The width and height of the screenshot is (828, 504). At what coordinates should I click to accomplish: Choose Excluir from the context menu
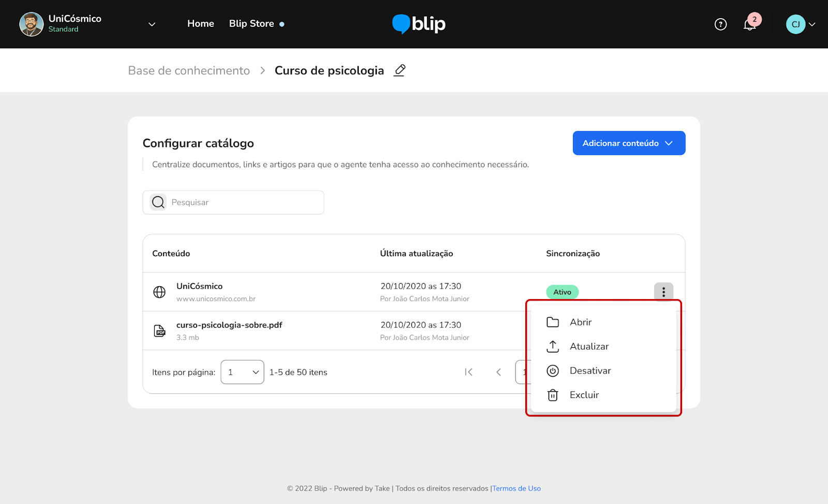tap(584, 395)
